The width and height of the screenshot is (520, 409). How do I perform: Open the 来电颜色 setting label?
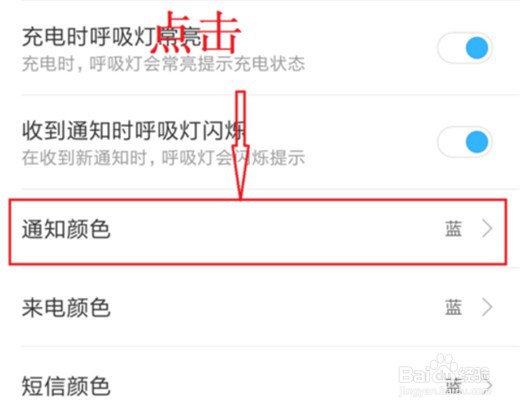click(x=66, y=307)
